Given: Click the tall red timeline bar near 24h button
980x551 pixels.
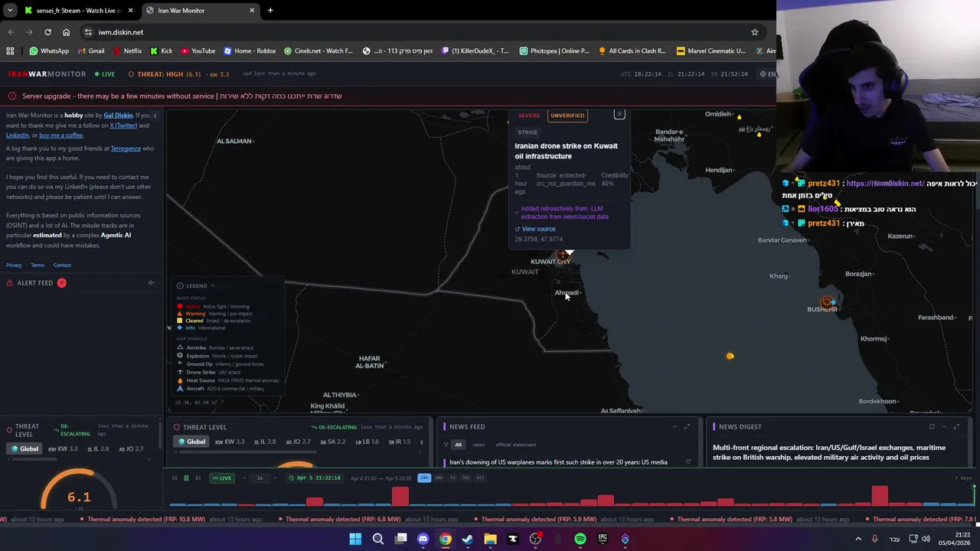Looking at the screenshot, I should tap(400, 497).
